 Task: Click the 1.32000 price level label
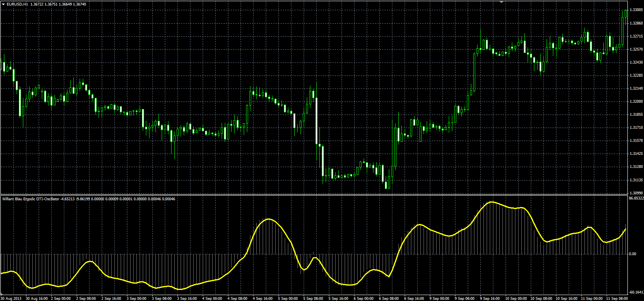click(x=636, y=102)
